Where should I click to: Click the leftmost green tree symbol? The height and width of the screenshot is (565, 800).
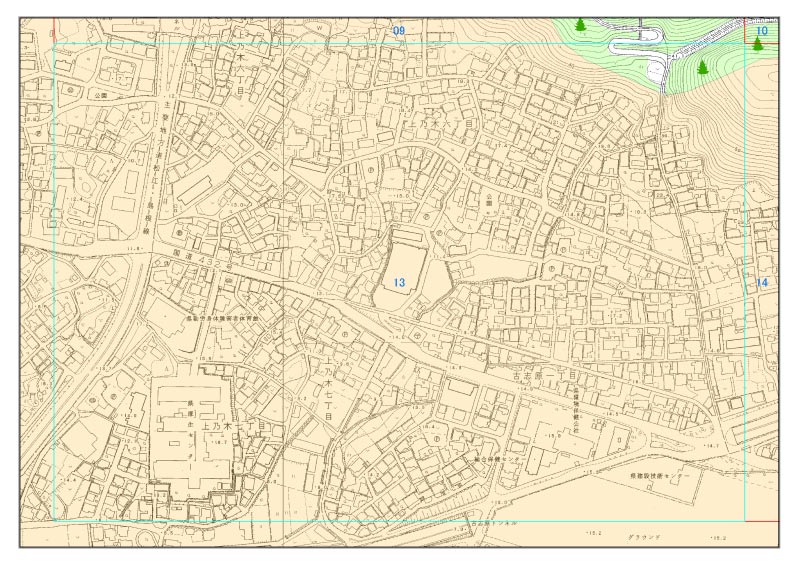581,24
